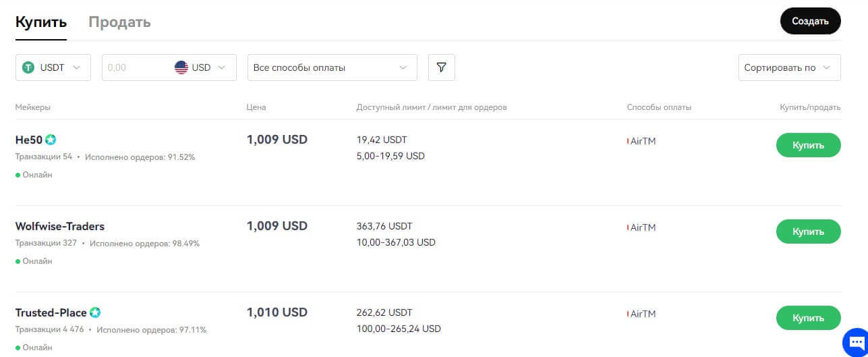Click the US flag currency icon
Image resolution: width=868 pixels, height=357 pixels.
tap(181, 67)
